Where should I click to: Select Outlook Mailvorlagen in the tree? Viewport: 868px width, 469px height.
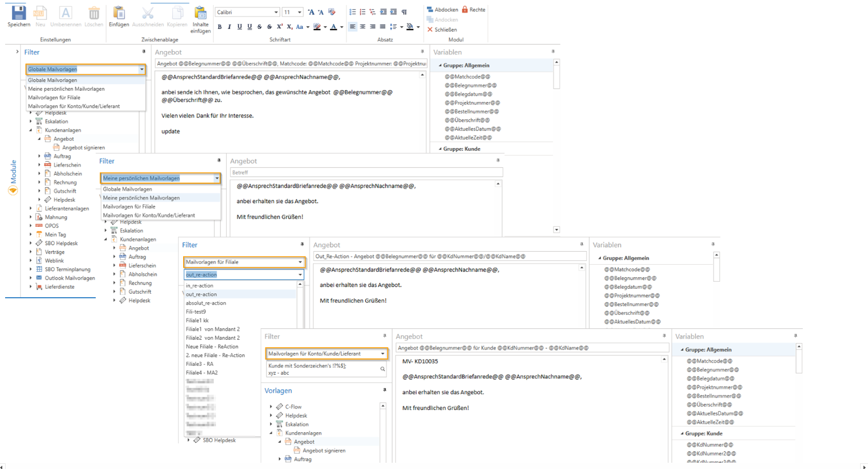pos(70,278)
